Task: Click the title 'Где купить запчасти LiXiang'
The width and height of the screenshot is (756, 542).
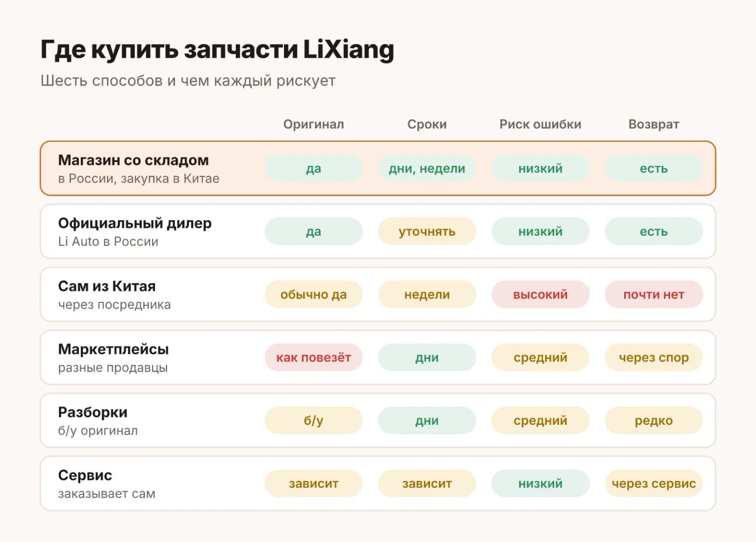Action: pos(217,50)
